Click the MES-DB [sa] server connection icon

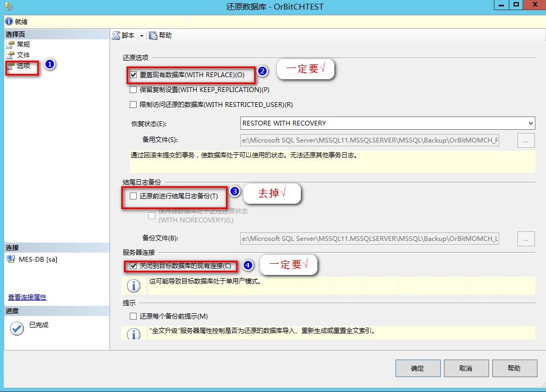(x=11, y=259)
